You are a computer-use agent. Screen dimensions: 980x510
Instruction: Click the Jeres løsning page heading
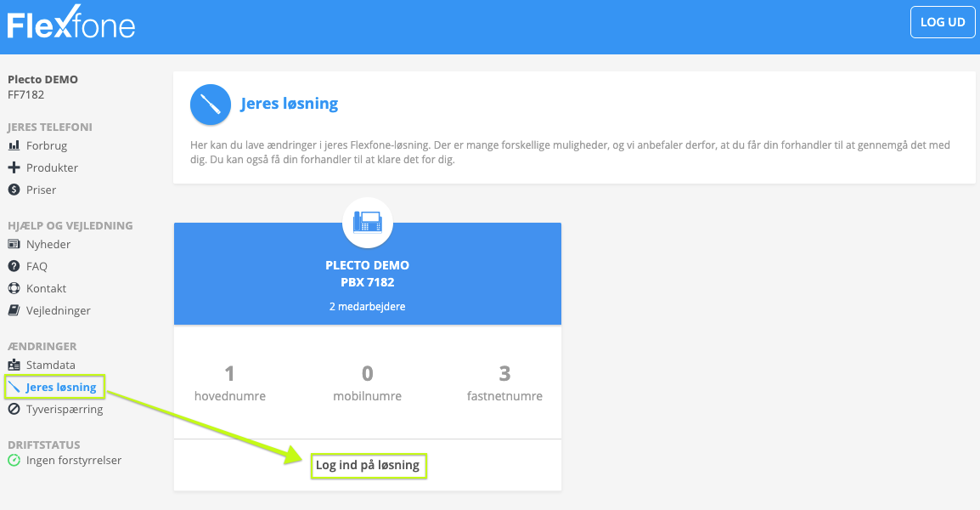290,103
